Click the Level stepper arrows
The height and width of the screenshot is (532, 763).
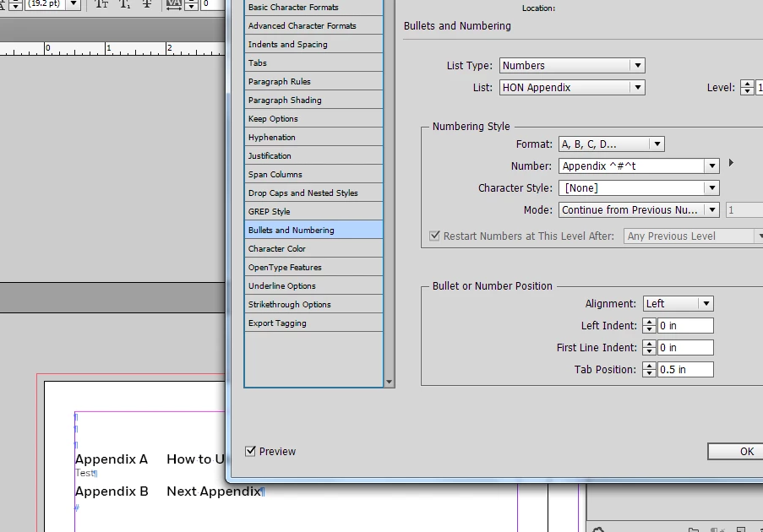point(747,88)
